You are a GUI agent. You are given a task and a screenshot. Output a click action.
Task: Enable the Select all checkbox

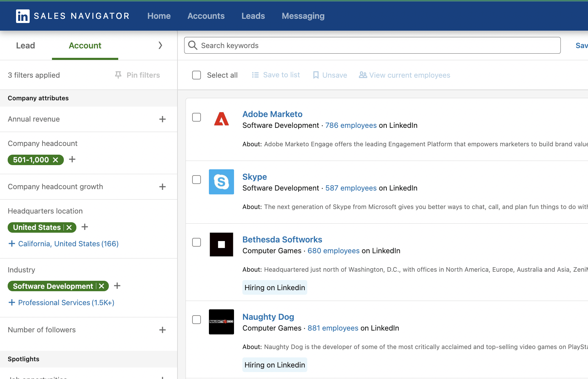point(196,75)
